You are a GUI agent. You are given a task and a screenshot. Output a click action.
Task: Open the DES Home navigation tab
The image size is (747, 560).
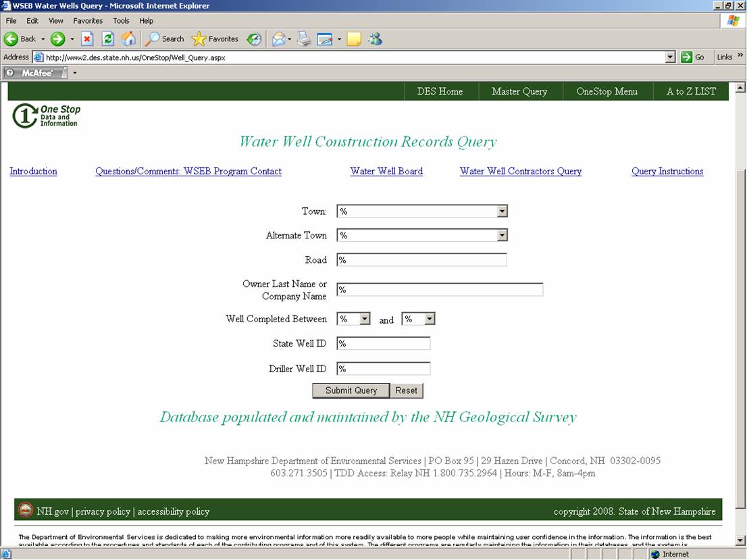coord(440,92)
